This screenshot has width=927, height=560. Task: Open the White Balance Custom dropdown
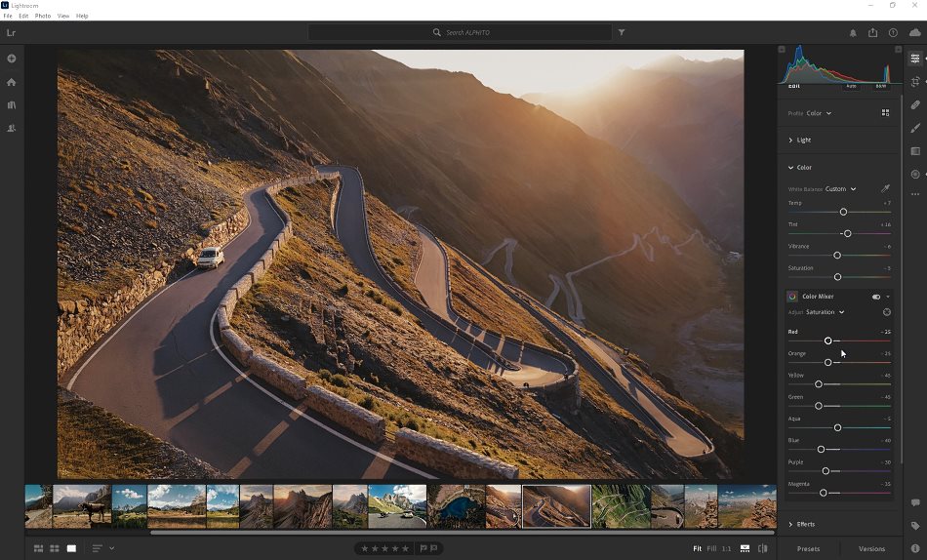point(840,189)
